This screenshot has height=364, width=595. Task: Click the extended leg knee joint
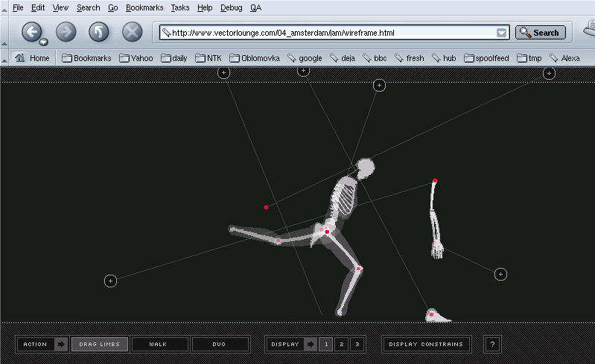279,240
